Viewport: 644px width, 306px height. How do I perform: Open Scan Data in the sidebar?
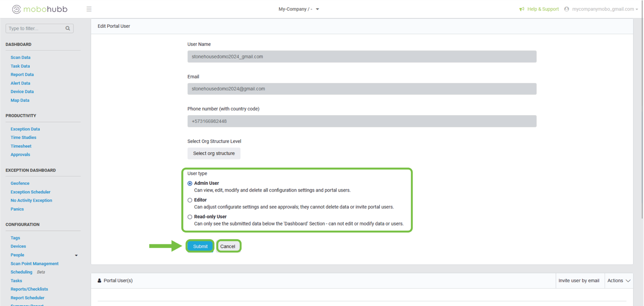tap(21, 58)
